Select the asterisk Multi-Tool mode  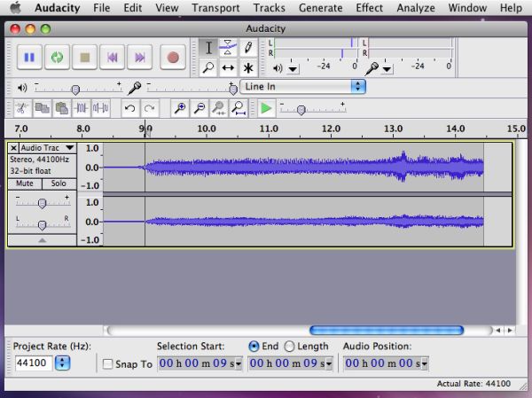point(248,67)
